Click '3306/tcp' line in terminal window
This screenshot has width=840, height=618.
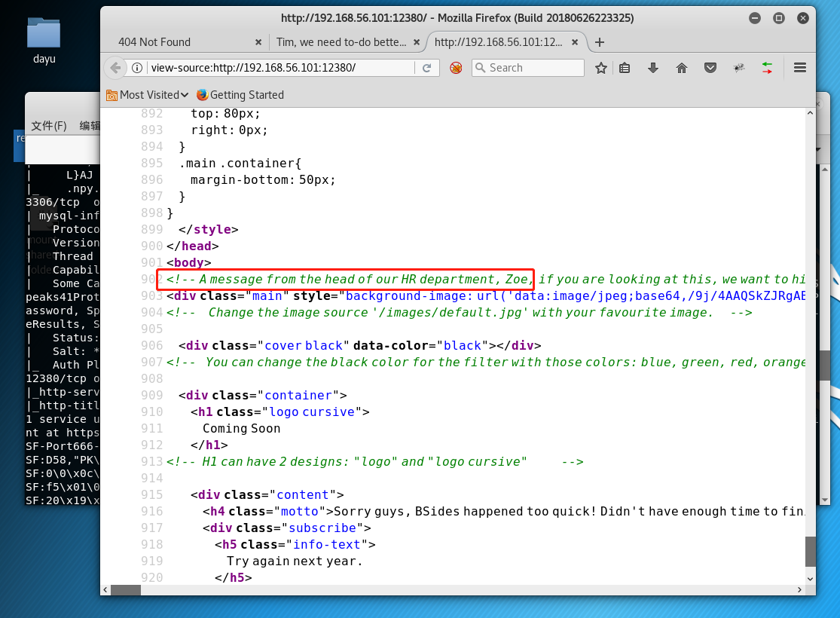tap(63, 203)
